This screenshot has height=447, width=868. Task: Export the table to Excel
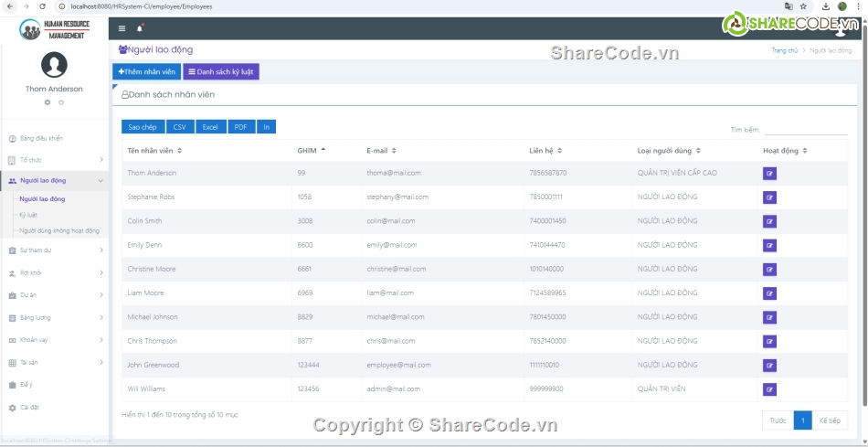pyautogui.click(x=210, y=127)
